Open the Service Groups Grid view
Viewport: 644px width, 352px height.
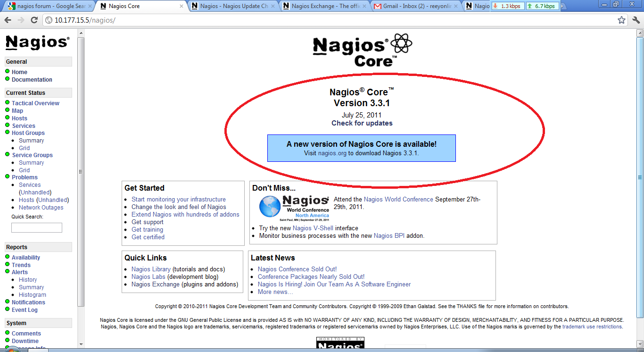click(24, 170)
